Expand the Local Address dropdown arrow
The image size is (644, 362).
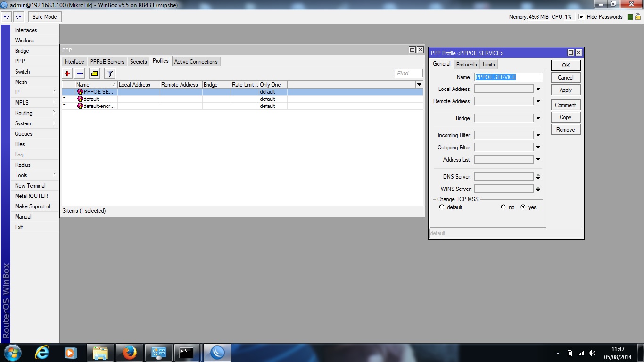click(538, 89)
